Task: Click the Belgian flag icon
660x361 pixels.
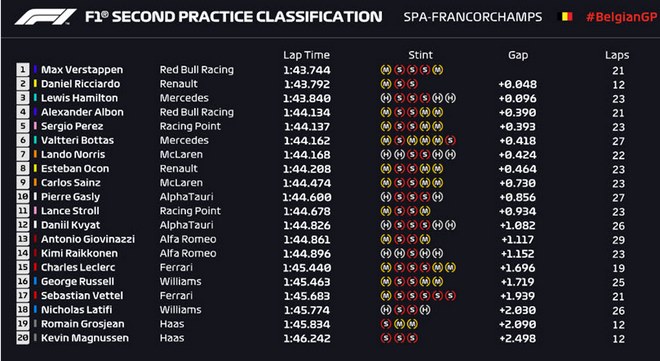Action: click(x=565, y=17)
